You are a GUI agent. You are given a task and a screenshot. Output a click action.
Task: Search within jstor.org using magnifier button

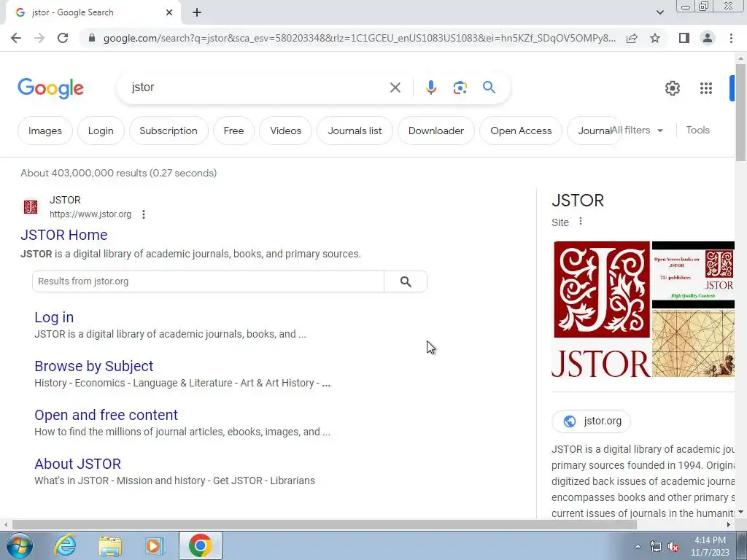406,281
